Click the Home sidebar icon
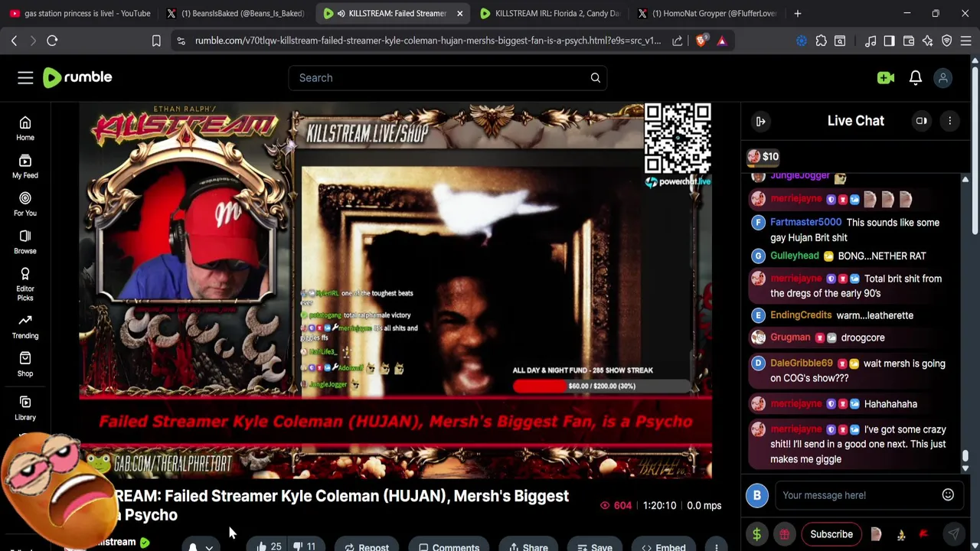 click(x=25, y=129)
